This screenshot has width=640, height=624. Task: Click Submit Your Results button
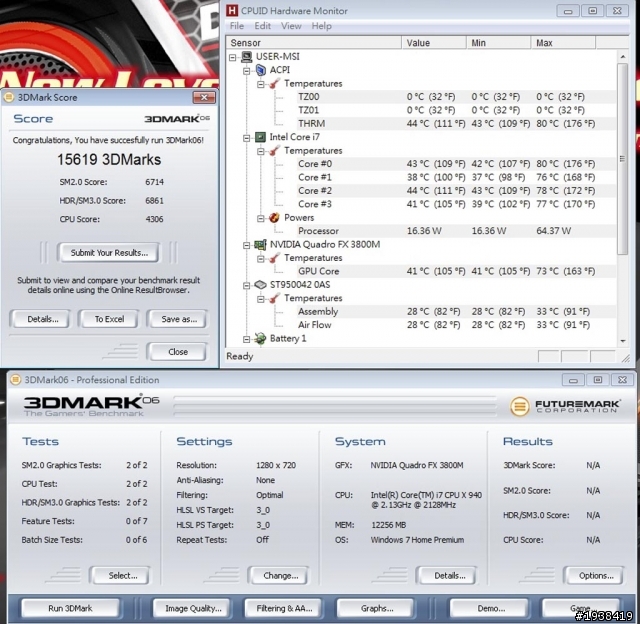[109, 253]
